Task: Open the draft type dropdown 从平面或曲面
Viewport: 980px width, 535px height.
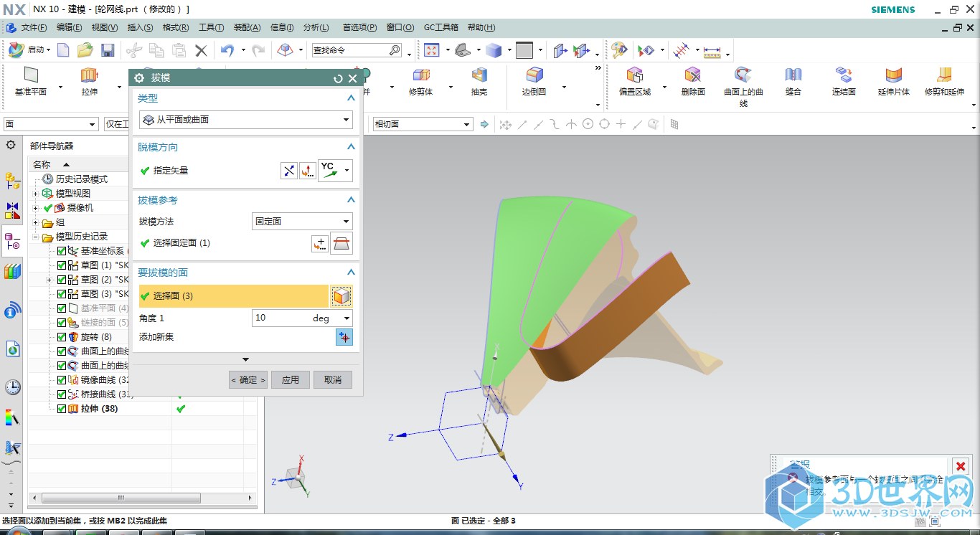Action: pyautogui.click(x=245, y=120)
